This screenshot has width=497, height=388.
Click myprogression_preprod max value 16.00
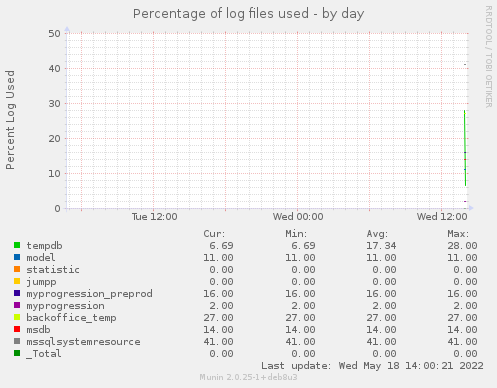[462, 294]
